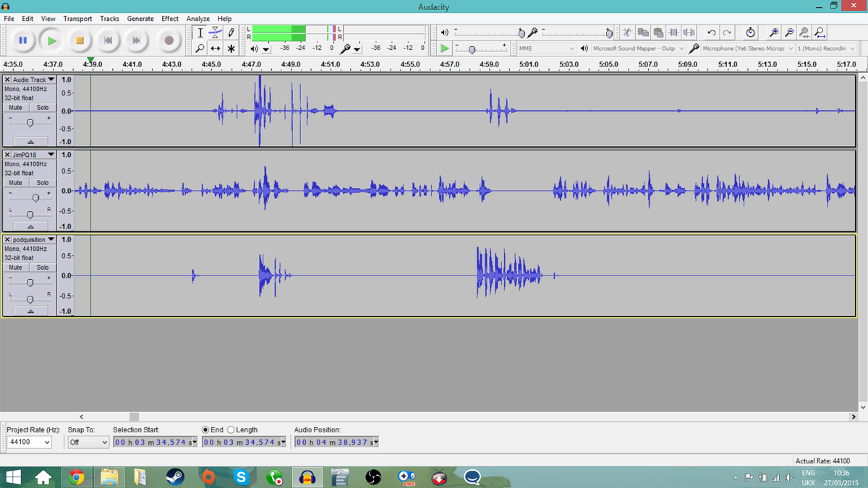Click the Copy icon in edit toolbar
This screenshot has width=868, height=488.
click(x=643, y=33)
